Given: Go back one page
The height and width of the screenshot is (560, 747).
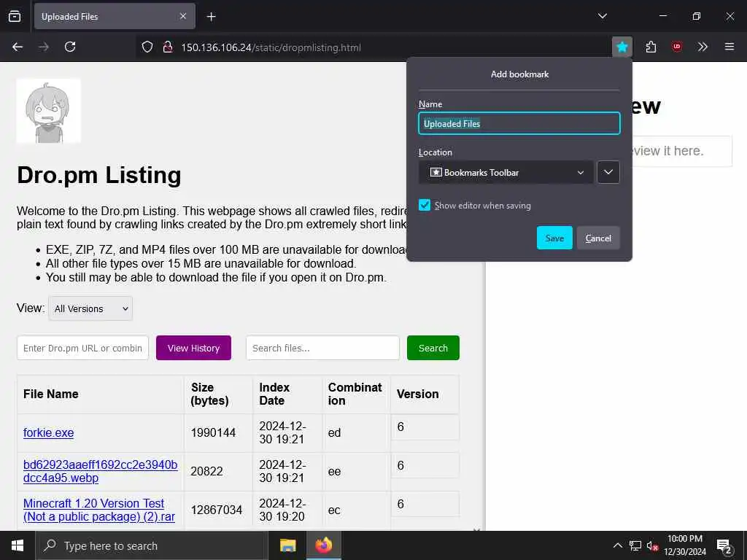Looking at the screenshot, I should tap(18, 47).
